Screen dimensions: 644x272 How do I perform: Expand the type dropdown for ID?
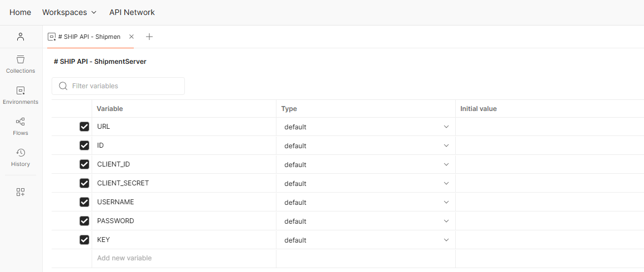446,146
